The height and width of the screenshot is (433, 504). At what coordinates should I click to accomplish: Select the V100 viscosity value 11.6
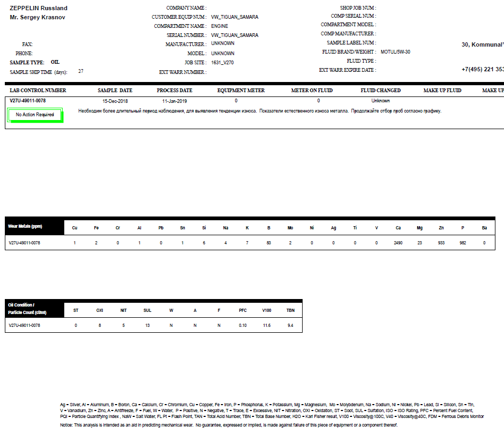click(x=267, y=326)
